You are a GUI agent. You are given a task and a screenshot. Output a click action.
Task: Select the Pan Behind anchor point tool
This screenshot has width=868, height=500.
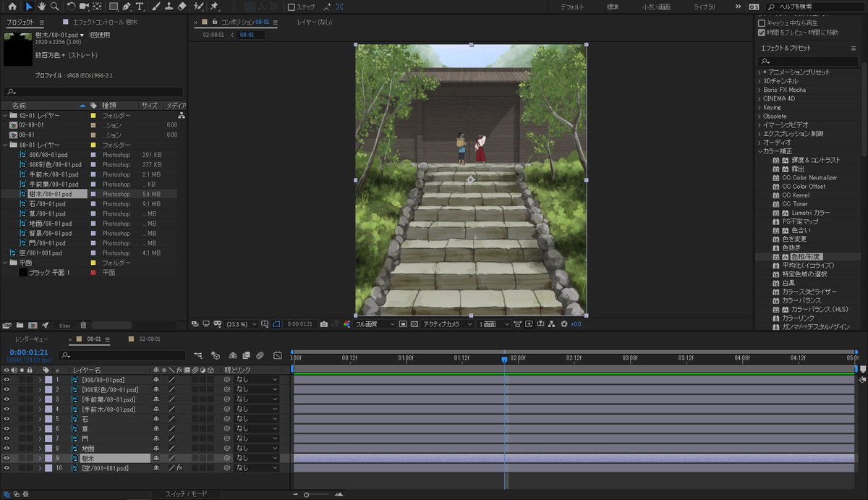point(98,7)
